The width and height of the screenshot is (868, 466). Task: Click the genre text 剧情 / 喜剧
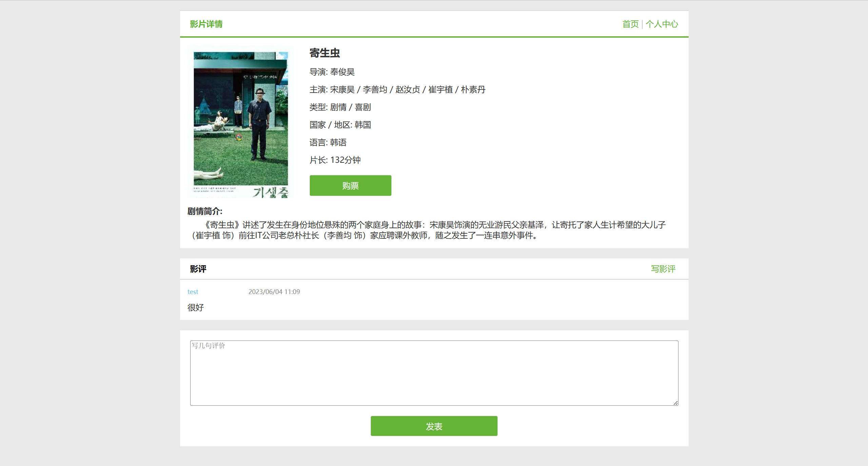click(x=350, y=107)
